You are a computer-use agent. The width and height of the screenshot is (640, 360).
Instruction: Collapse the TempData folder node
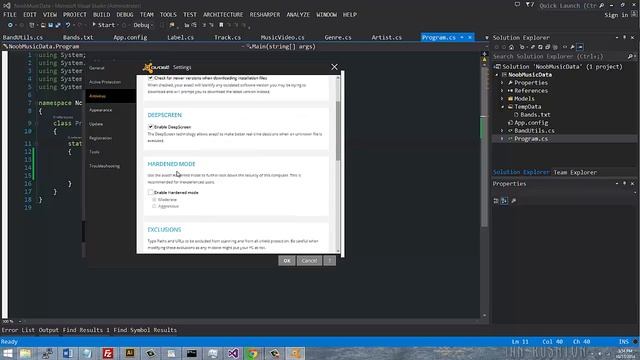[x=502, y=107]
